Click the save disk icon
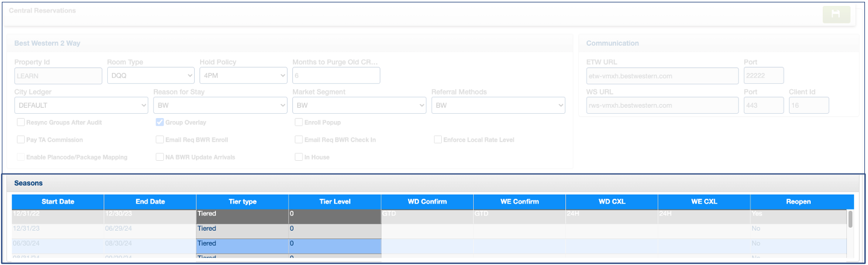Image resolution: width=868 pixels, height=265 pixels. point(836,14)
